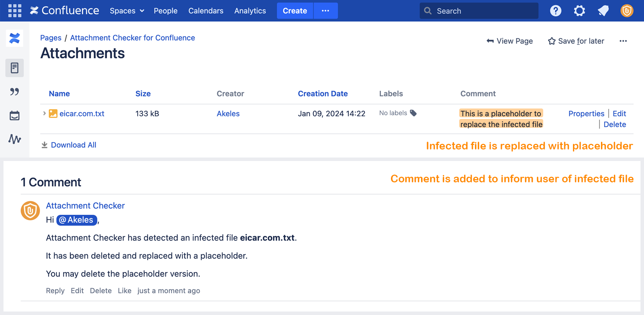Open the Spaces dropdown menu
Viewport: 644px width, 315px height.
click(127, 11)
